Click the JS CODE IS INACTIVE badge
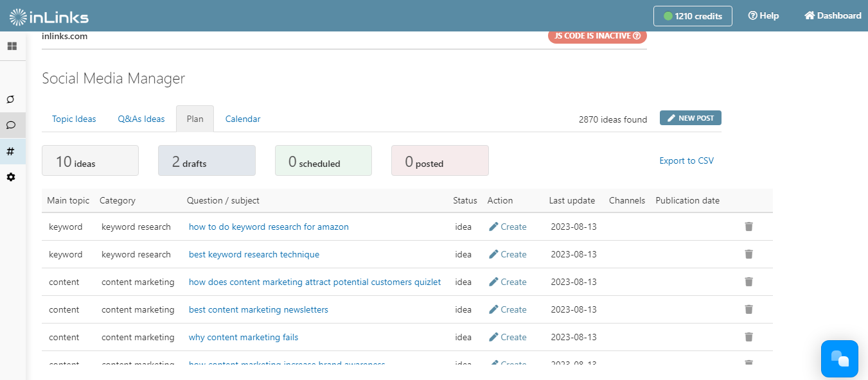This screenshot has width=868, height=380. (598, 36)
